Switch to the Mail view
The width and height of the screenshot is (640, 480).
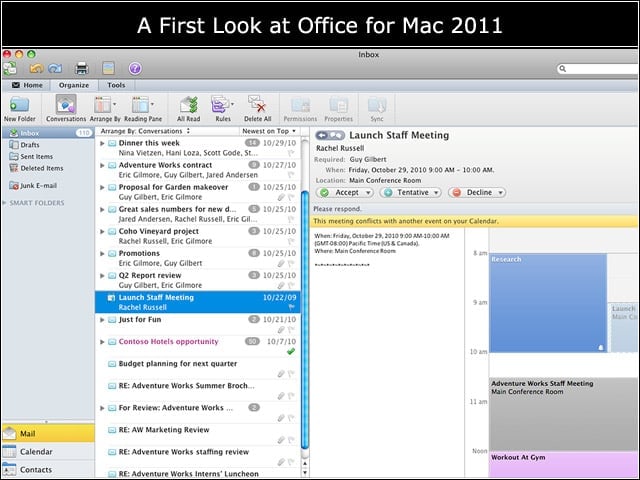click(x=48, y=433)
